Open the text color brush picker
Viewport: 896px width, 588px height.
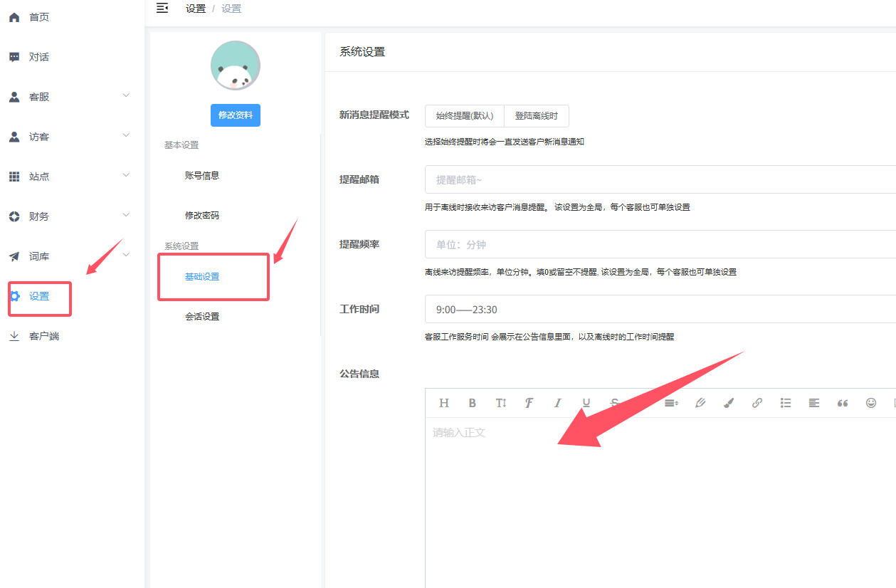tap(728, 402)
